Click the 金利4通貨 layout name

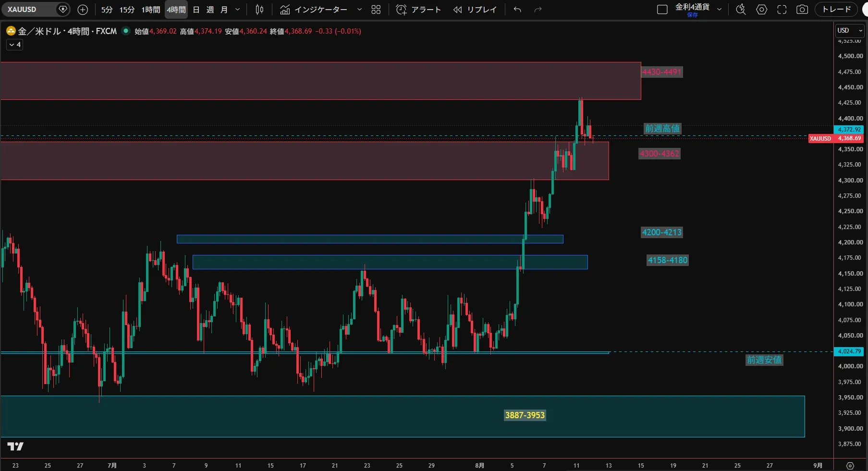692,7
